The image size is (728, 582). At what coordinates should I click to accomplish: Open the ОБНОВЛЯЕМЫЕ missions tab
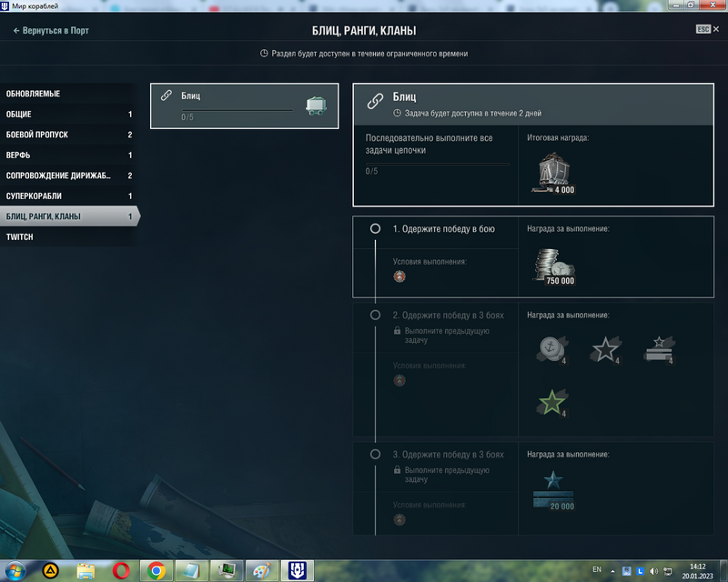[x=69, y=94]
